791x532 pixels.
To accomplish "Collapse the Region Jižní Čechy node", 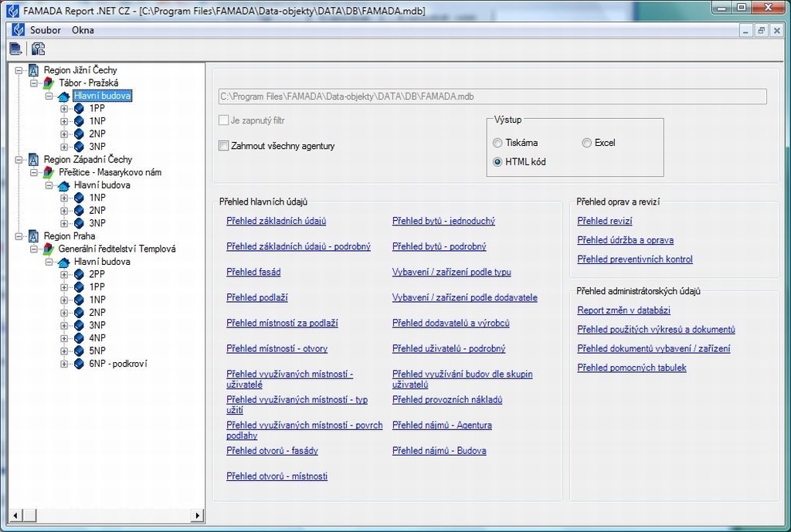I will click(x=19, y=70).
